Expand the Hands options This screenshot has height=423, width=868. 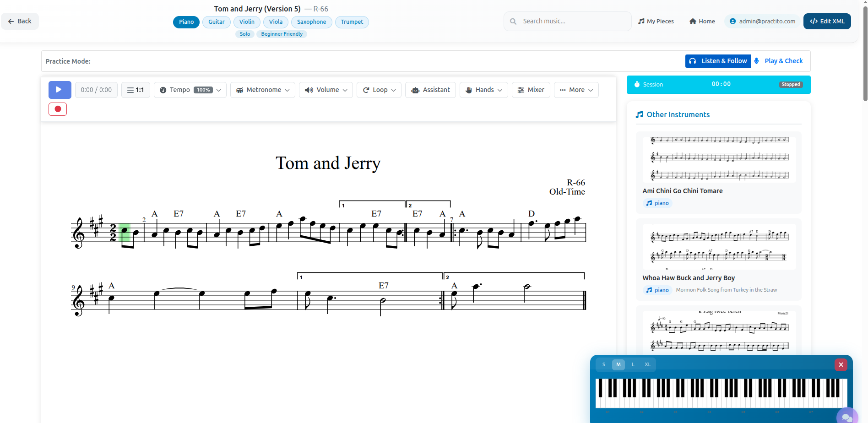483,90
